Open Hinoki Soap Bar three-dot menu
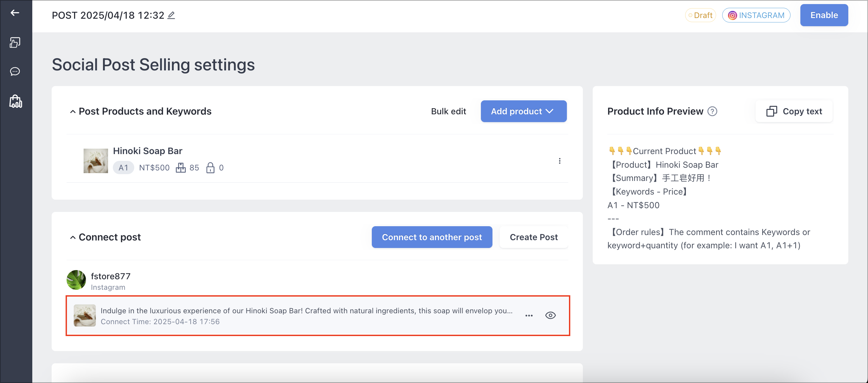Screen dimensions: 868x383 point(560,161)
